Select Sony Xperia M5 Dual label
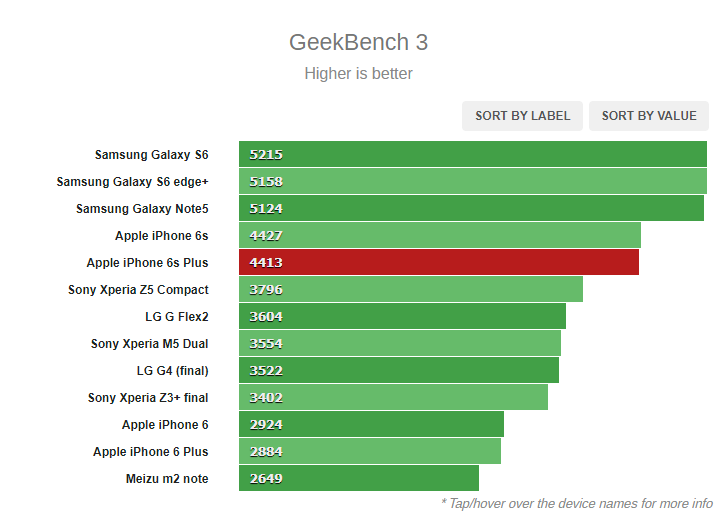The height and width of the screenshot is (524, 720). click(150, 344)
